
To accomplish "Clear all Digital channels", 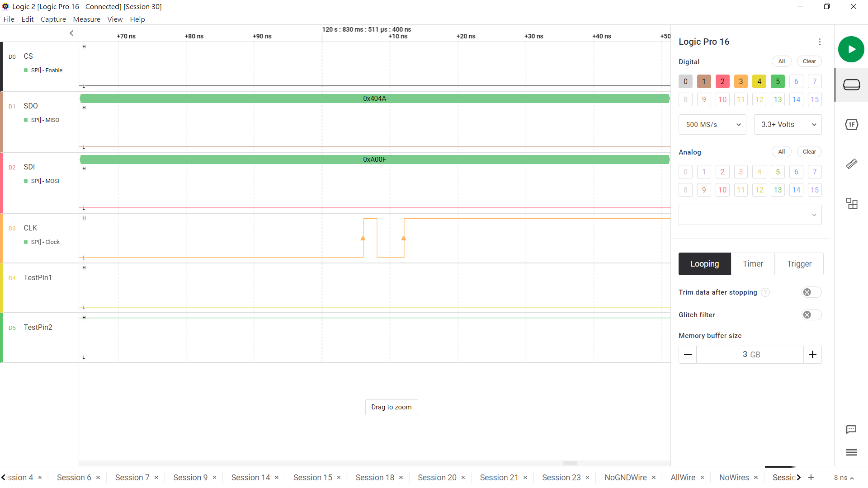I will (809, 61).
